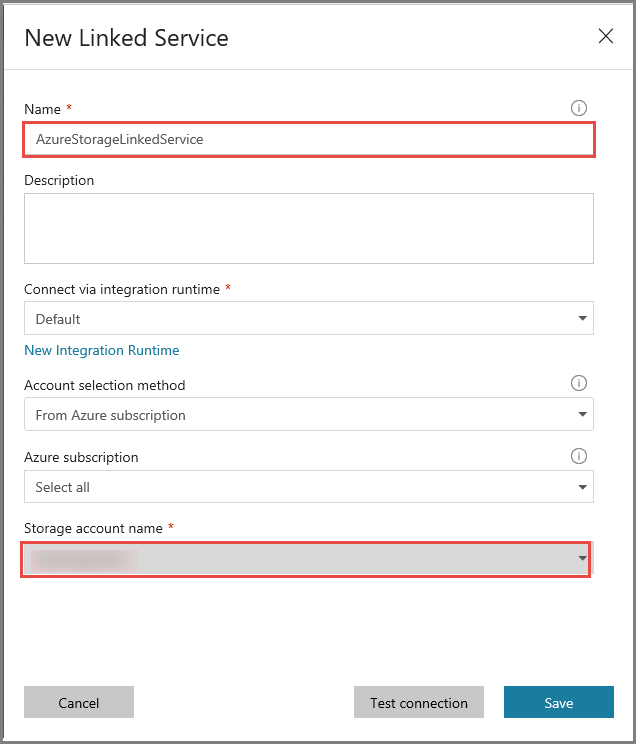Expand the Azure subscription Select all dropdown
Viewport: 636px width, 744px height.
point(300,487)
